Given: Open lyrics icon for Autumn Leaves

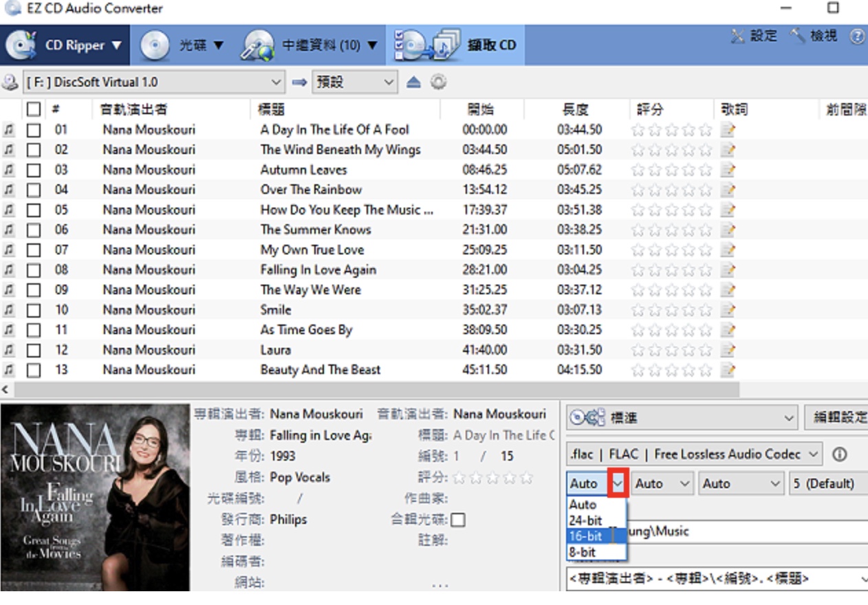Looking at the screenshot, I should 728,170.
